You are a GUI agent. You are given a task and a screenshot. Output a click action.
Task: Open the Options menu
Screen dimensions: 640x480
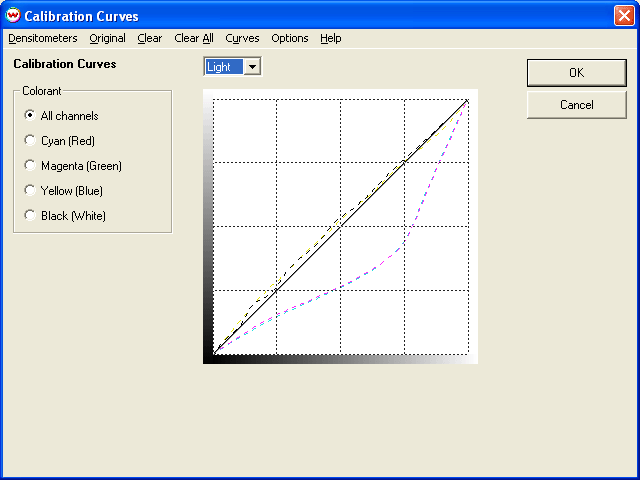[290, 38]
